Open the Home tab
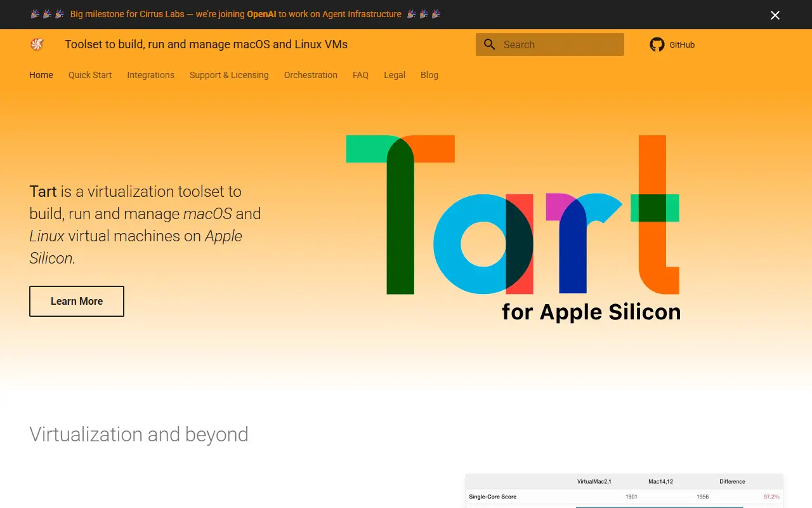Screen dimensions: 812x508 41,75
